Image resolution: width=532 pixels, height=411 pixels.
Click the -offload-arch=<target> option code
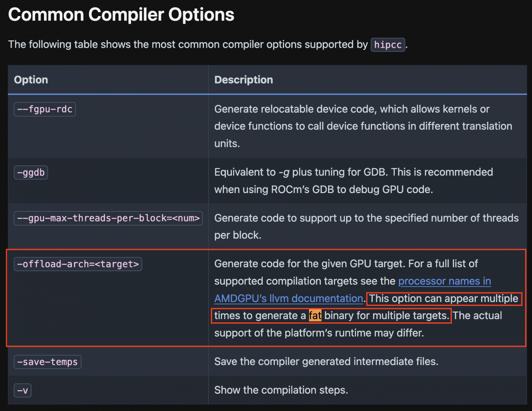[x=78, y=264]
